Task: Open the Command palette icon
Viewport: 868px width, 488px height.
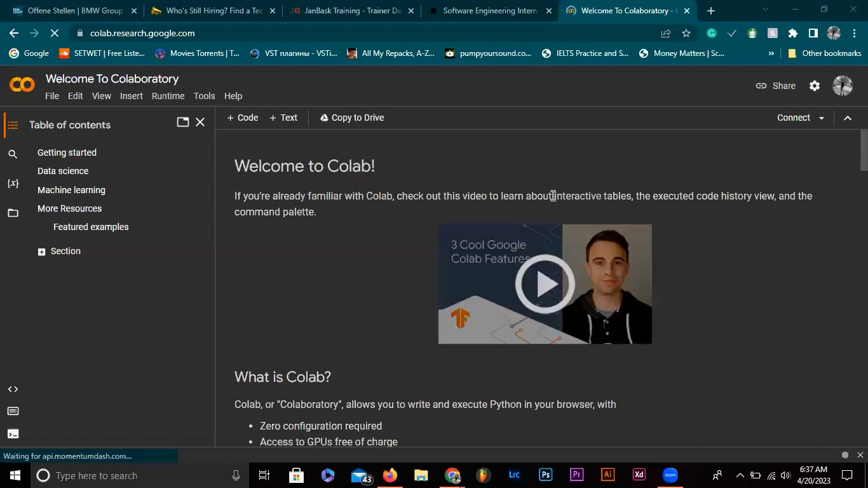Action: click(x=13, y=411)
